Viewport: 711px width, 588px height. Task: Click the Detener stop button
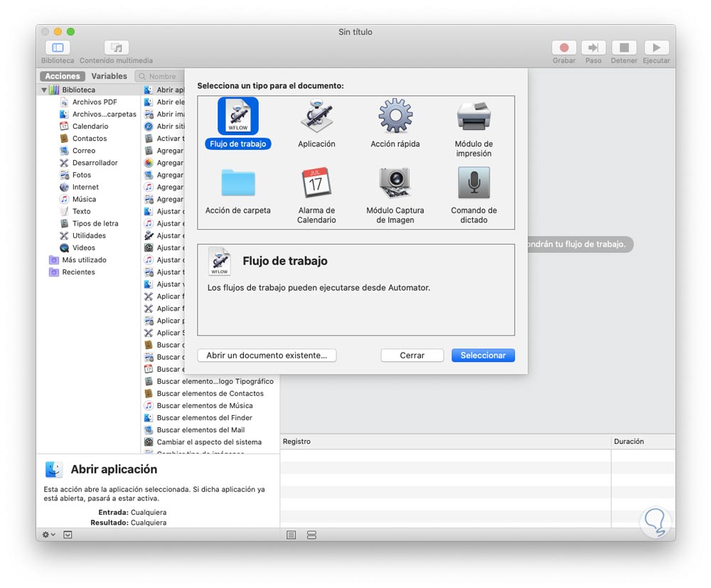(x=624, y=48)
